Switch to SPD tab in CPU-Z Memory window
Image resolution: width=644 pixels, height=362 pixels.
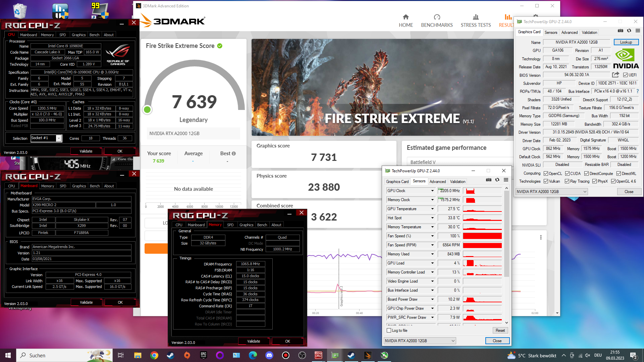[230, 225]
